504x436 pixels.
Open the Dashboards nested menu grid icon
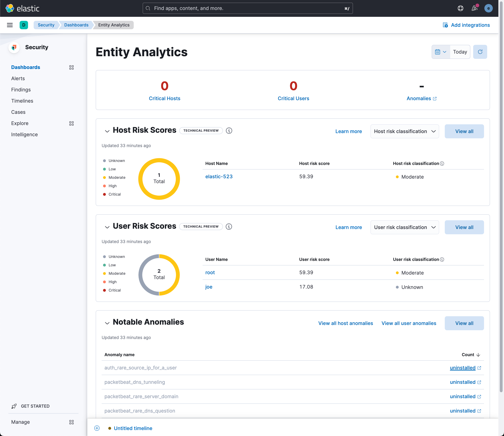[71, 67]
